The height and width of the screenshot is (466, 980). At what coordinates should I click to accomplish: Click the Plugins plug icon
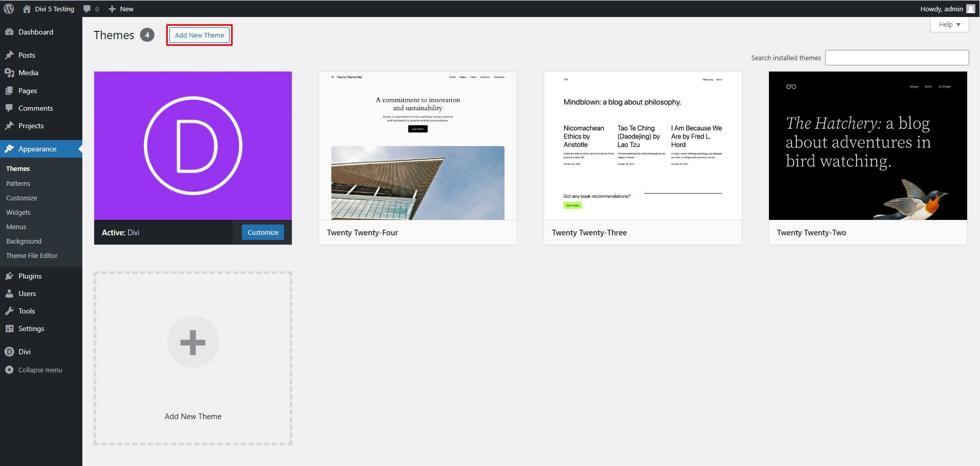[x=9, y=276]
